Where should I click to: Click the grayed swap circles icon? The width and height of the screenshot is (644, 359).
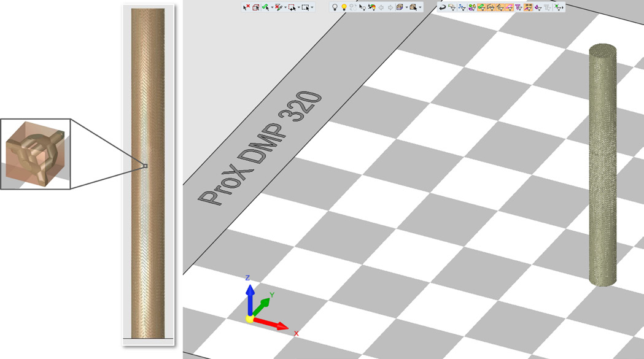coord(353,7)
